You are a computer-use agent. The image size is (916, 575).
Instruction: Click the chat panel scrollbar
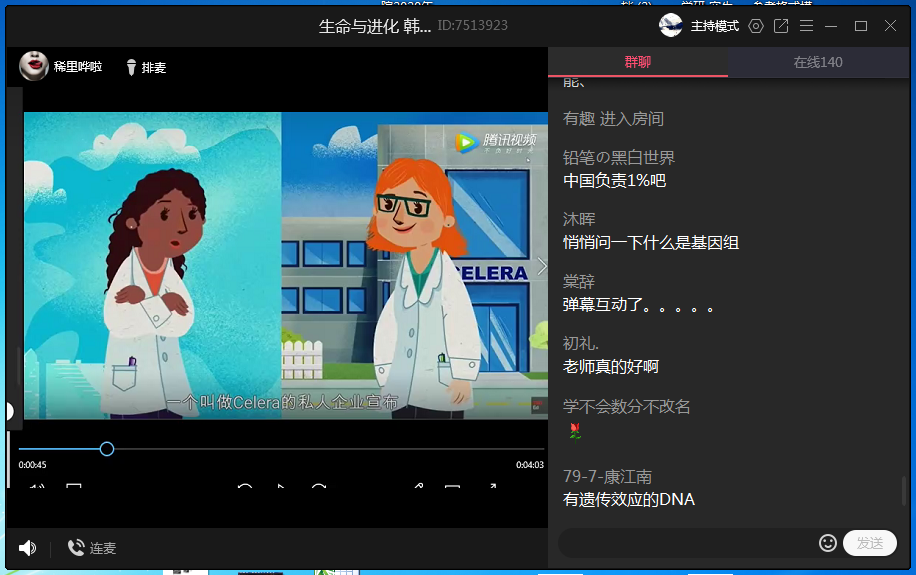(904, 490)
